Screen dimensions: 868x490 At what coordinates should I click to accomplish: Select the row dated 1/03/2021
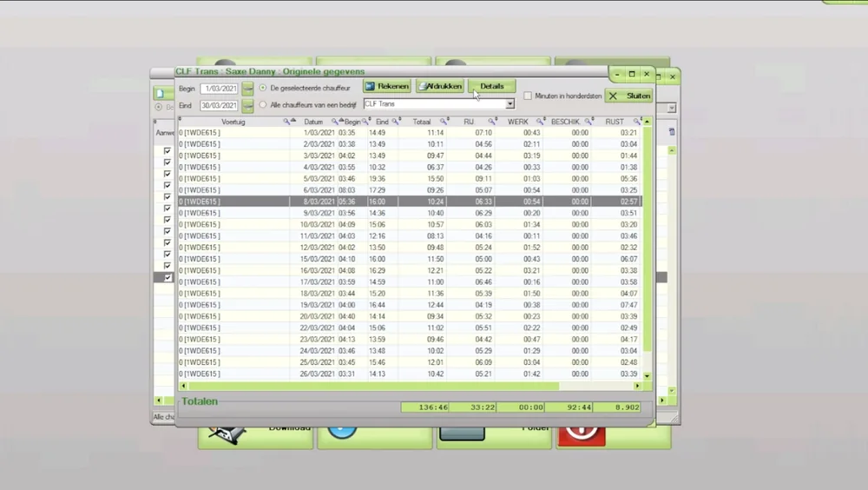click(410, 132)
